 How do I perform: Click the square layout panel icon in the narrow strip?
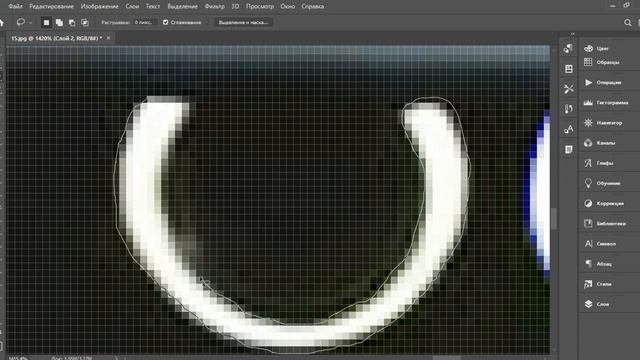(569, 69)
